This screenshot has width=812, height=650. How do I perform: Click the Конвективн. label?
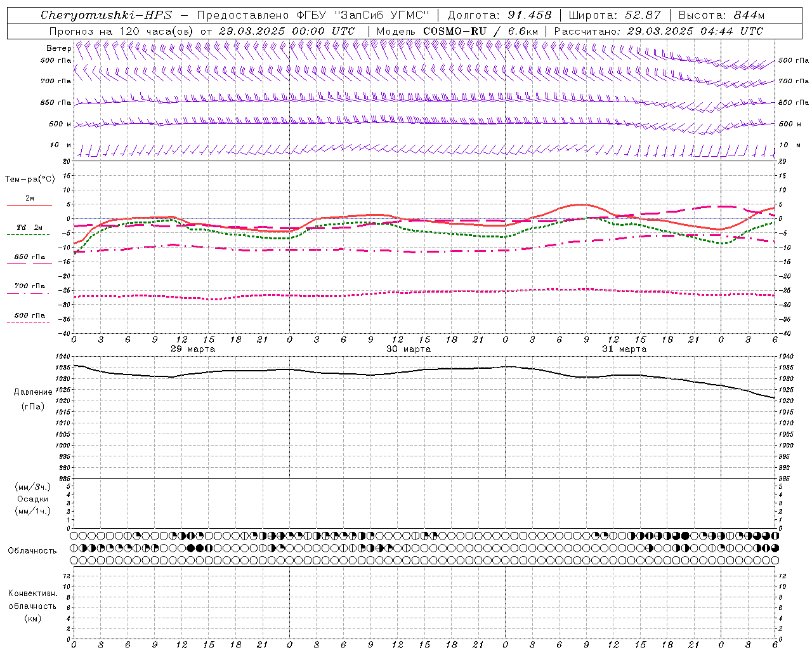33,594
